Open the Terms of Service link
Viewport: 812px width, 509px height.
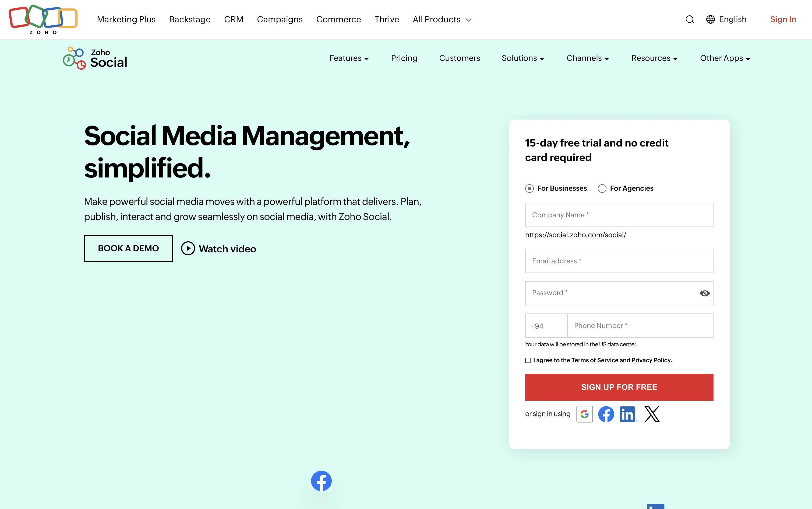coord(594,360)
